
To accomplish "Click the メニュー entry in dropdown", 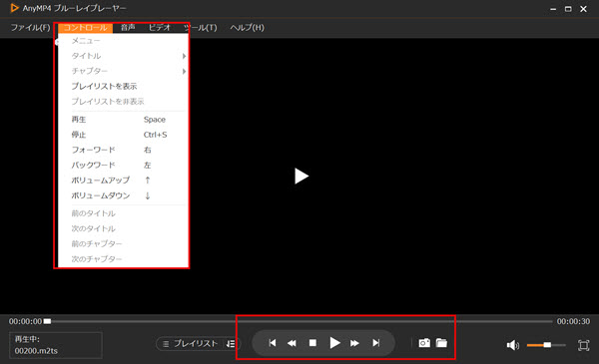I will tap(123, 41).
